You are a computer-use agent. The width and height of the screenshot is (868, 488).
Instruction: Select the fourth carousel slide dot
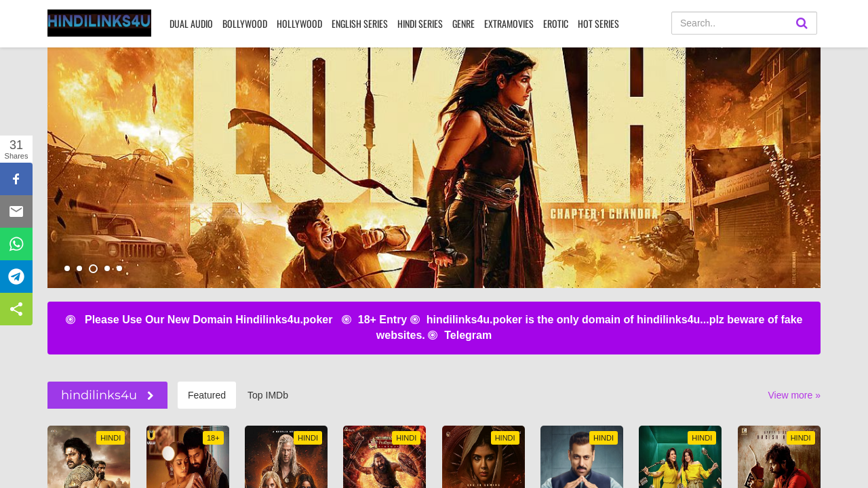(x=107, y=268)
